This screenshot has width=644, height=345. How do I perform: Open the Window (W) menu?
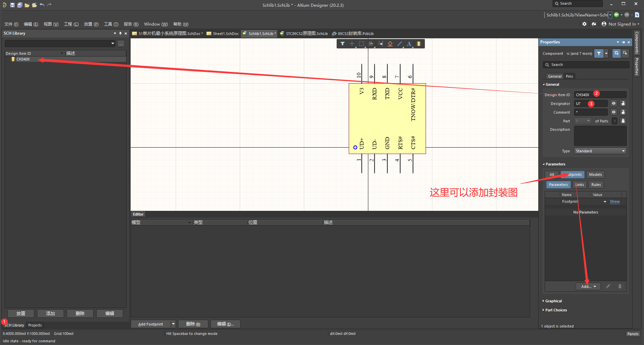click(x=156, y=24)
